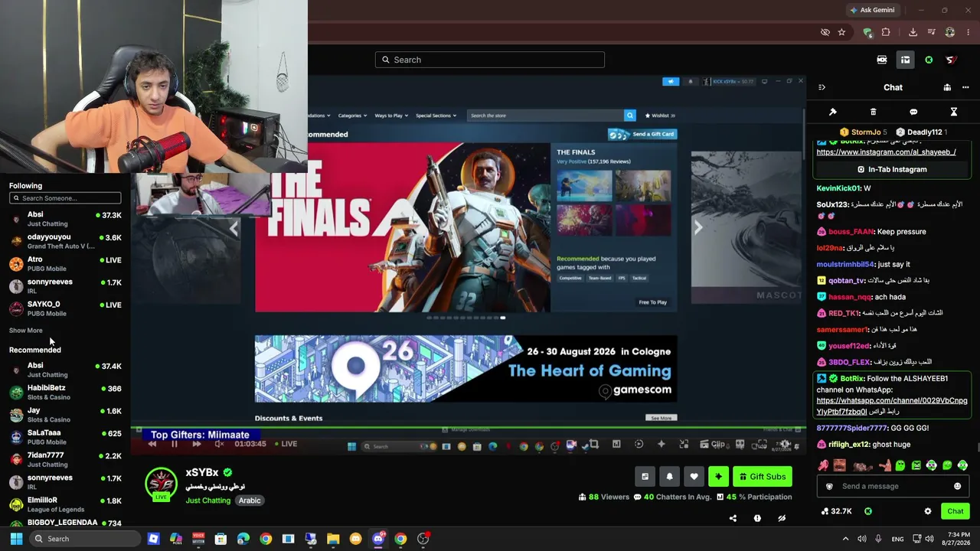Click the theater mode icon above chat
This screenshot has height=551, width=980.
[882, 60]
